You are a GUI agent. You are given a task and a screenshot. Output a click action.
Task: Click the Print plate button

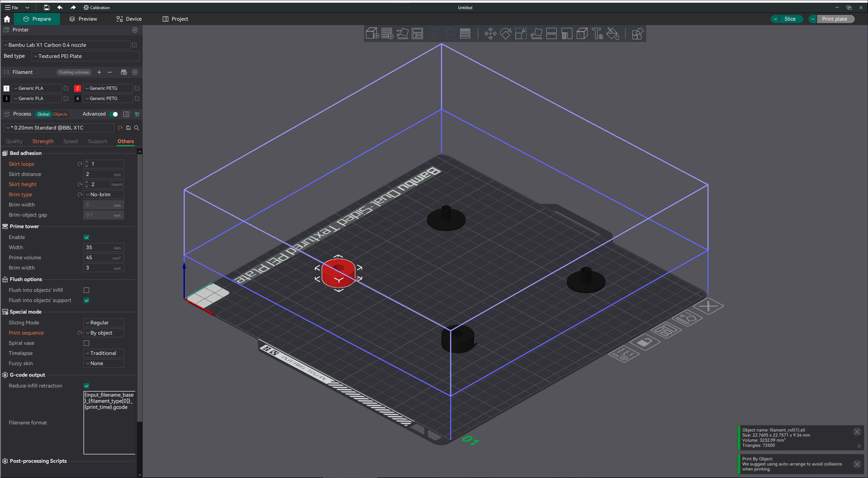pyautogui.click(x=835, y=19)
